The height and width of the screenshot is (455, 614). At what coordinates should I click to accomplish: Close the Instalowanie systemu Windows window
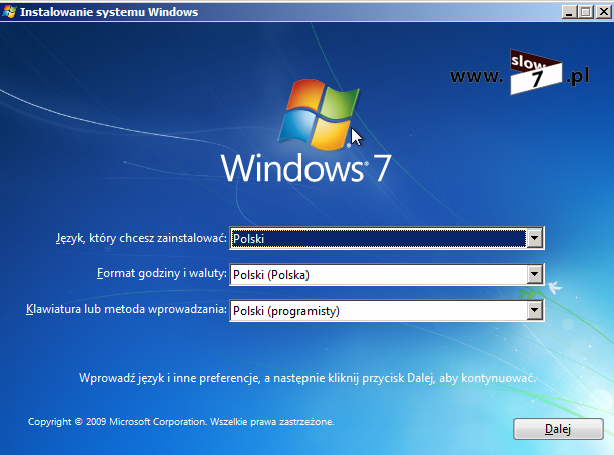point(603,12)
